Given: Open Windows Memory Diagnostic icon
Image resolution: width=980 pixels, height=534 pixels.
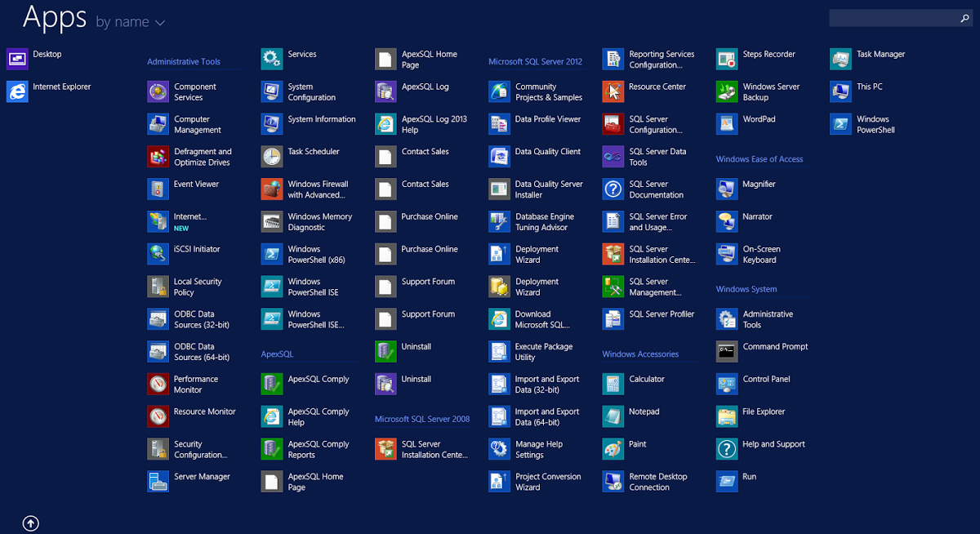Looking at the screenshot, I should pos(272,222).
